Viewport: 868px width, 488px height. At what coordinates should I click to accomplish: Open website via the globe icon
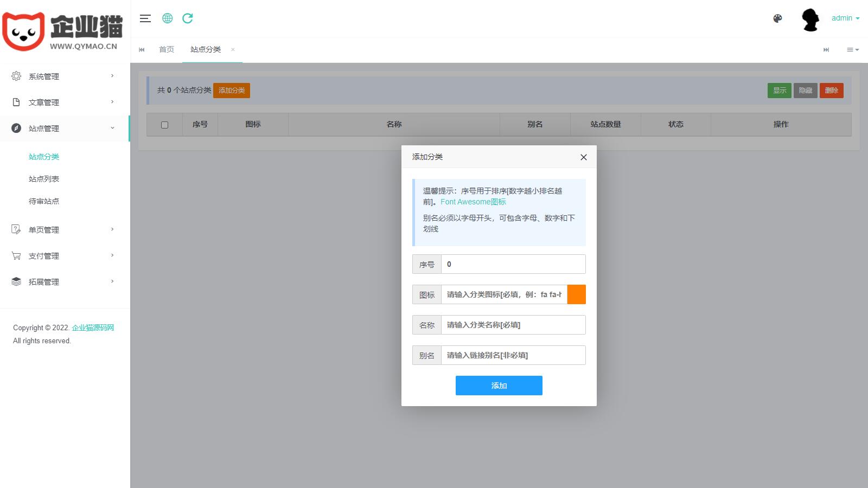[x=168, y=18]
